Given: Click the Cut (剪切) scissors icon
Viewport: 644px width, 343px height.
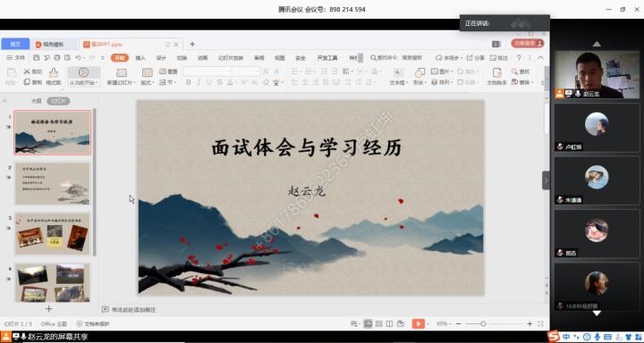Looking at the screenshot, I should tap(27, 71).
